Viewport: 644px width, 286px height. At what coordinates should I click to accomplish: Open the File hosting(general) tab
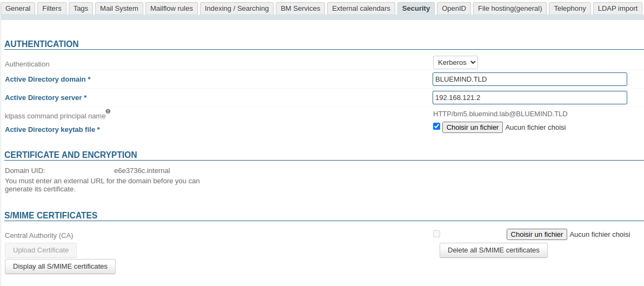[x=509, y=9]
